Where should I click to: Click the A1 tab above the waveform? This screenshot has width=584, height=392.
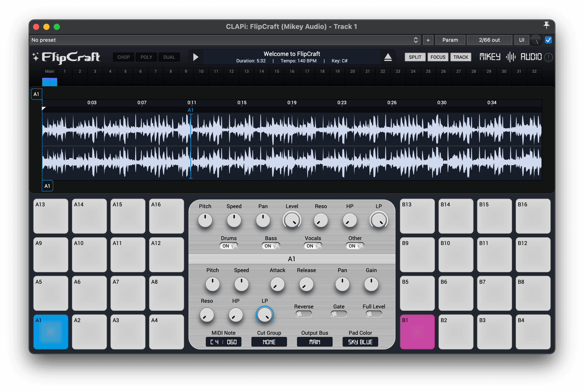coord(36,94)
